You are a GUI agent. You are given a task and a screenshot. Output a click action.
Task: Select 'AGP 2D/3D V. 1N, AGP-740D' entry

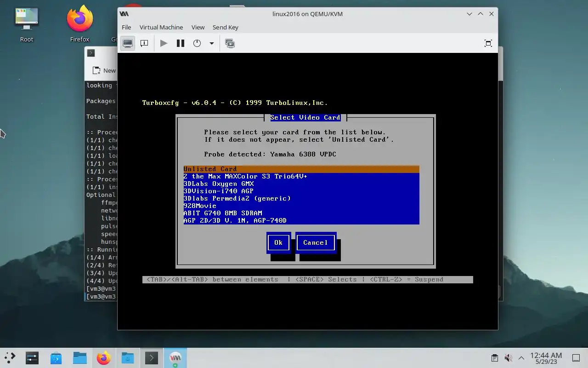click(301, 220)
